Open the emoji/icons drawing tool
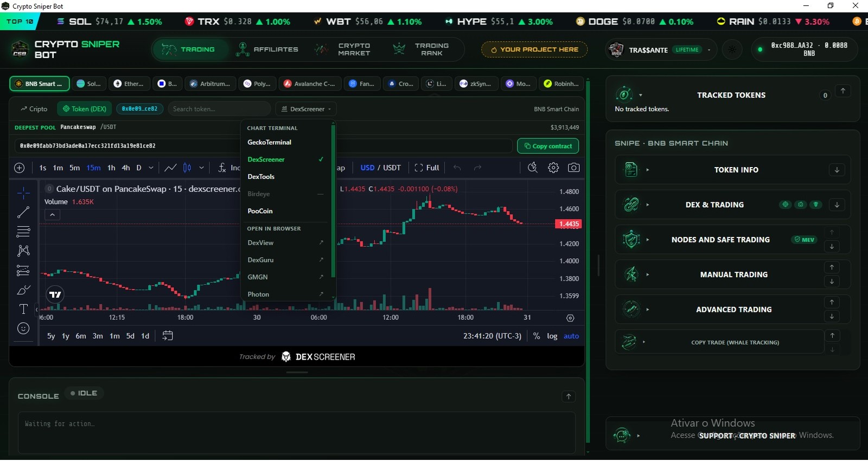 23,329
